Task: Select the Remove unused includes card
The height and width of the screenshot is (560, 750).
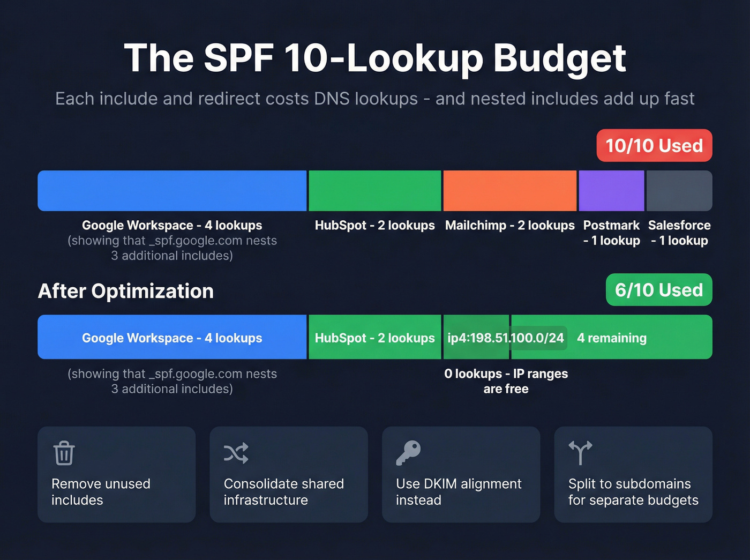Action: [x=116, y=475]
